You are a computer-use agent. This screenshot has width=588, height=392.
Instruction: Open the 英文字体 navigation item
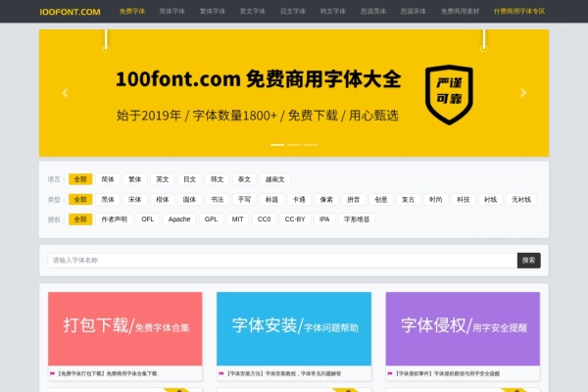coord(253,11)
